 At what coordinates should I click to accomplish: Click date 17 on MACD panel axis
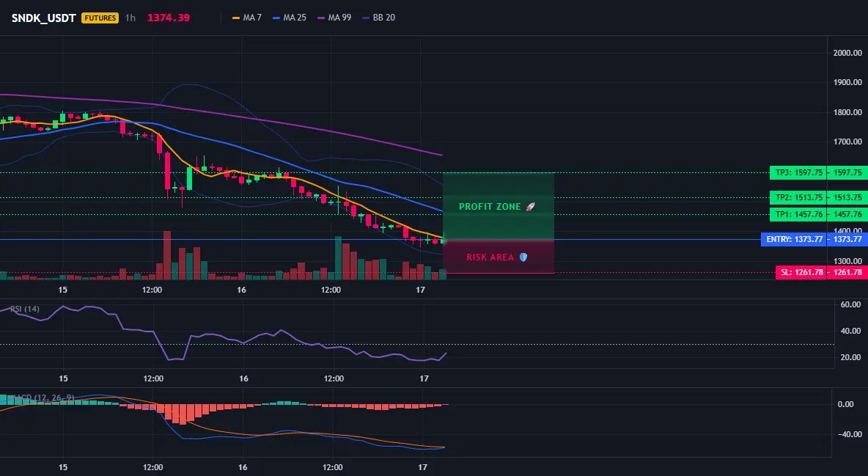tap(422, 467)
